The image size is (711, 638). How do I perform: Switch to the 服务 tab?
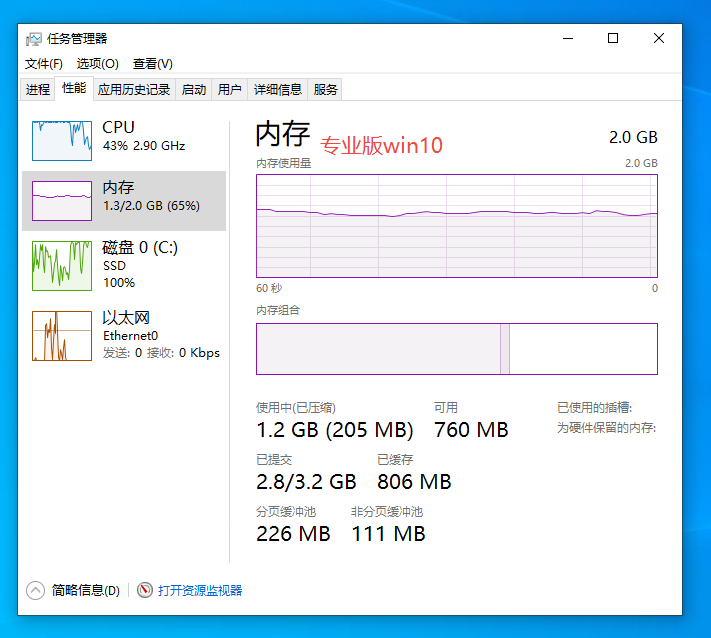pyautogui.click(x=325, y=89)
